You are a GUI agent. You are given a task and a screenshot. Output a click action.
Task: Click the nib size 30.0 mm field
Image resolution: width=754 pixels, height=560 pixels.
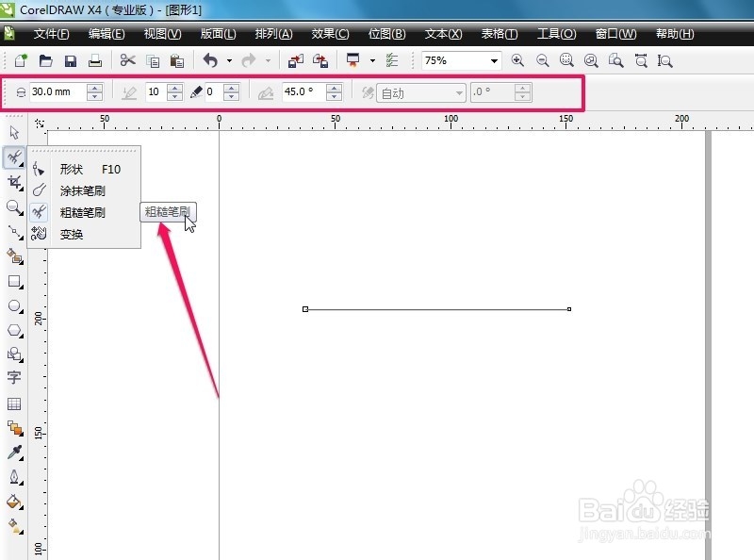(57, 91)
